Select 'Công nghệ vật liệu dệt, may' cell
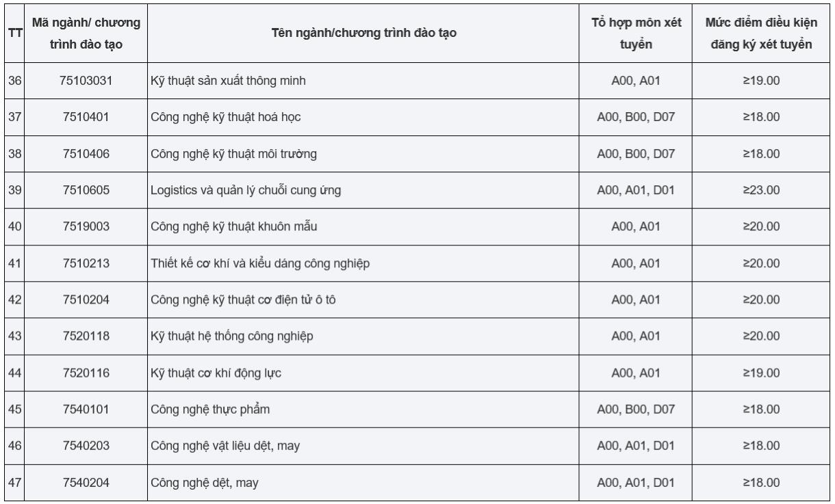835x504 pixels. pyautogui.click(x=225, y=447)
